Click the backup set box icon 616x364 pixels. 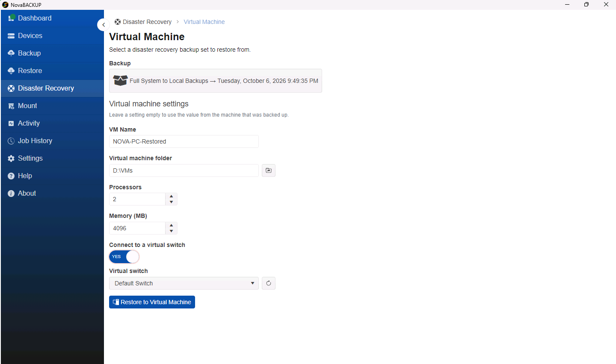point(120,80)
